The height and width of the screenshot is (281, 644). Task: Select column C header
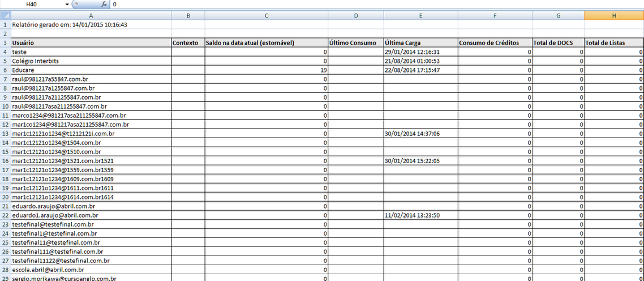click(x=267, y=16)
